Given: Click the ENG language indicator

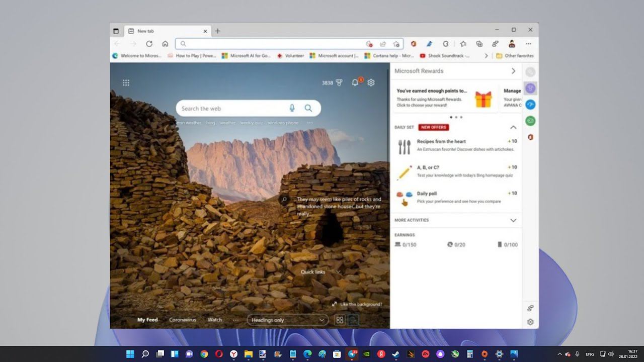Looking at the screenshot, I should (x=590, y=354).
